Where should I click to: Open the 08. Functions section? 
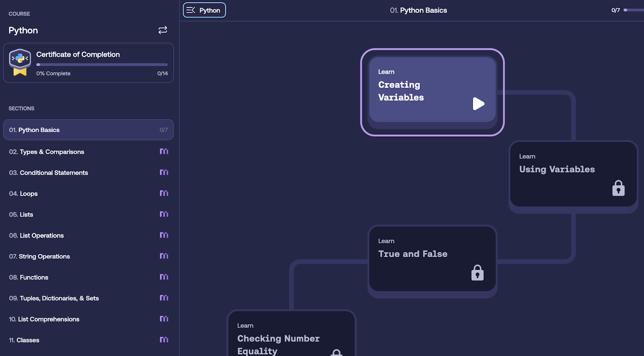click(89, 277)
